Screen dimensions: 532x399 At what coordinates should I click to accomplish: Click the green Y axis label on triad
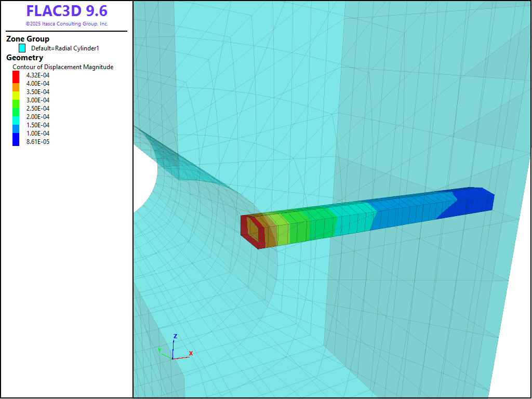(159, 350)
